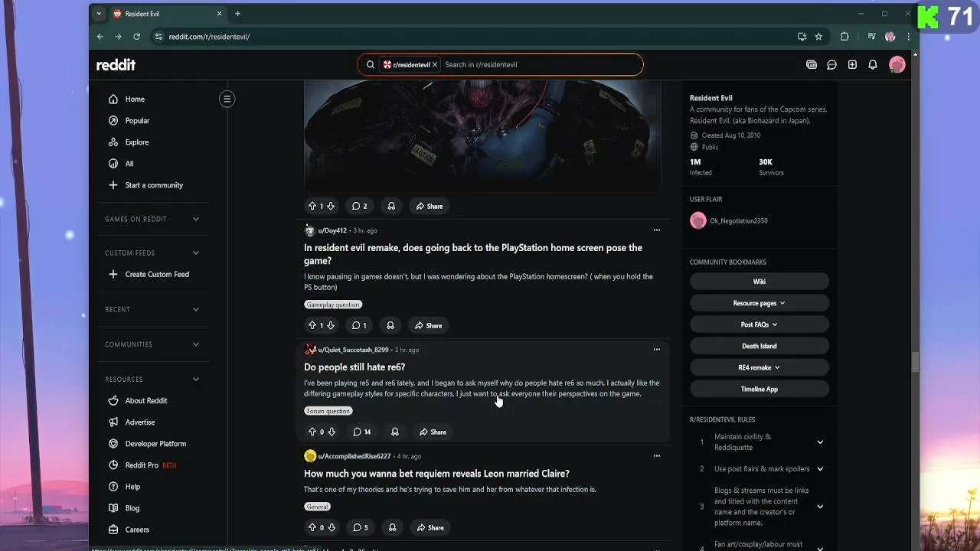Share the 'Do people still hate re6' post
980x551 pixels.
click(x=432, y=432)
